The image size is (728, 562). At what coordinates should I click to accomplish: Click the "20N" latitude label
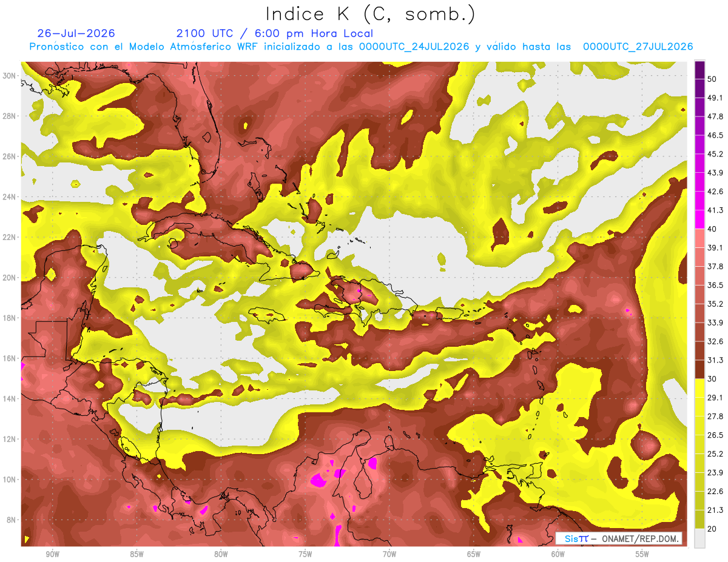[x=10, y=278]
